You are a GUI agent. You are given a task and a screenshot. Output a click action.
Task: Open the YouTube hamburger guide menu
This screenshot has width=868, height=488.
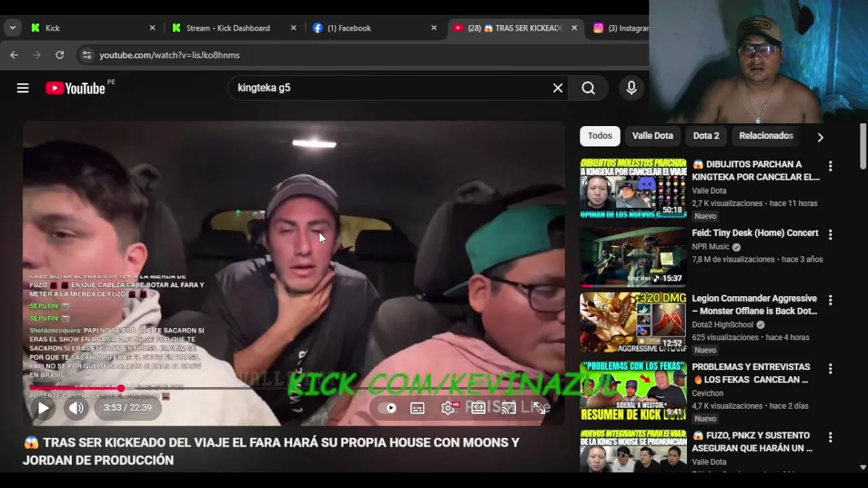(22, 88)
